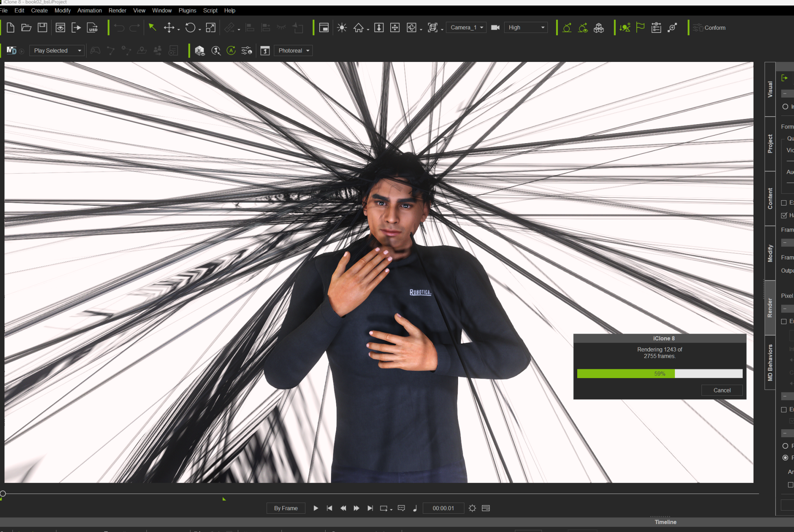The image size is (794, 532).
Task: Click the USD export icon
Action: point(93,28)
